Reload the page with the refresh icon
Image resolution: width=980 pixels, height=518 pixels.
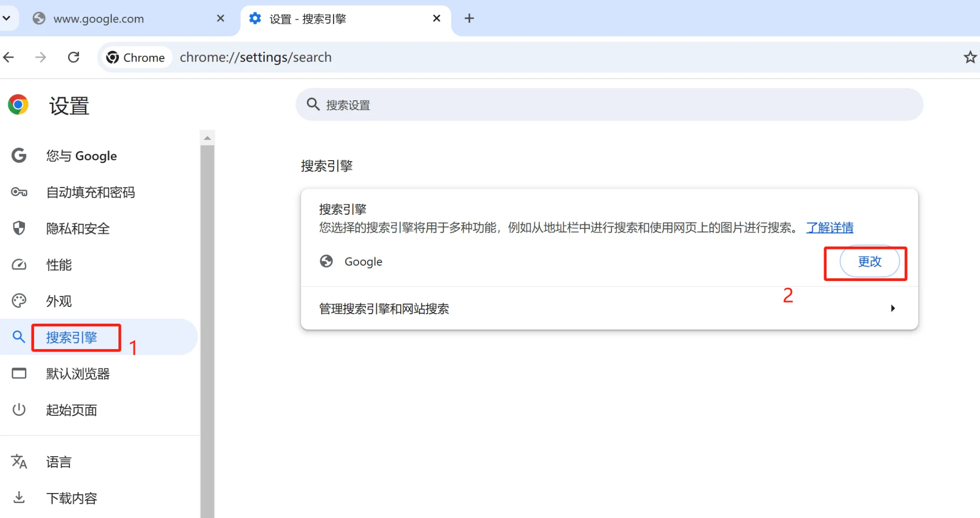click(x=73, y=57)
